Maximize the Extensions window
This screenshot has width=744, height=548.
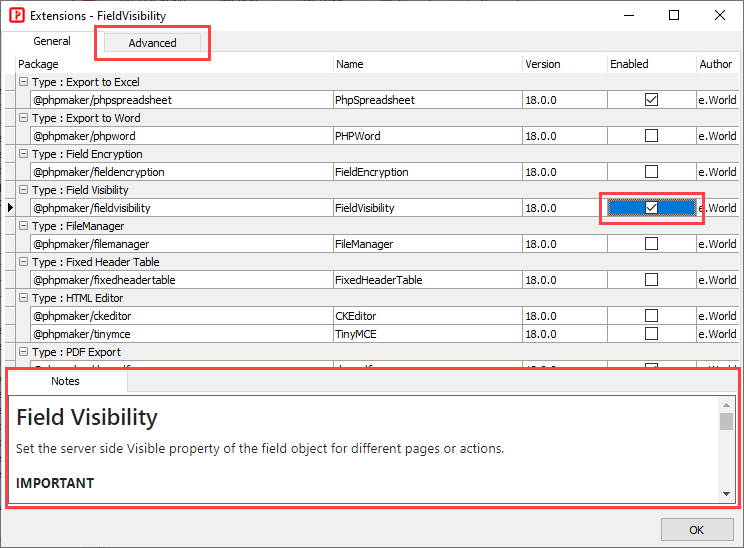pos(674,15)
